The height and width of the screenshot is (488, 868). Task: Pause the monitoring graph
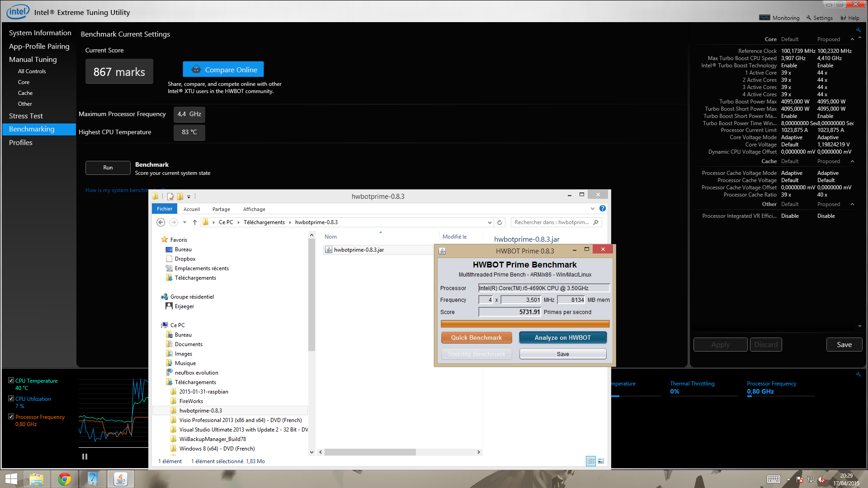point(85,456)
